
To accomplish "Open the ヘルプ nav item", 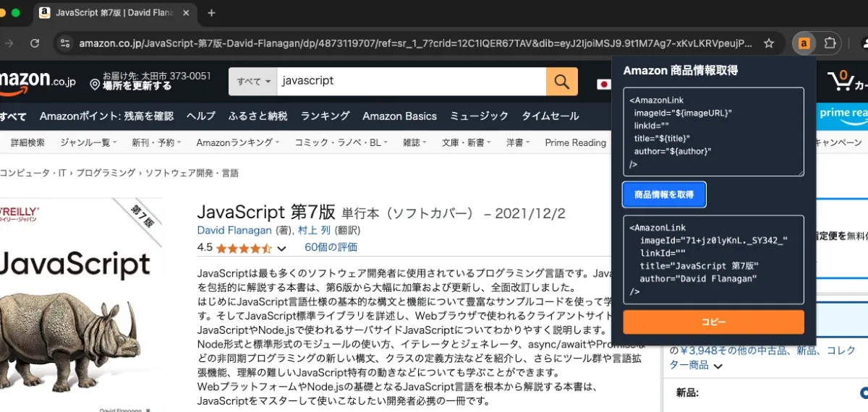I will coord(200,116).
